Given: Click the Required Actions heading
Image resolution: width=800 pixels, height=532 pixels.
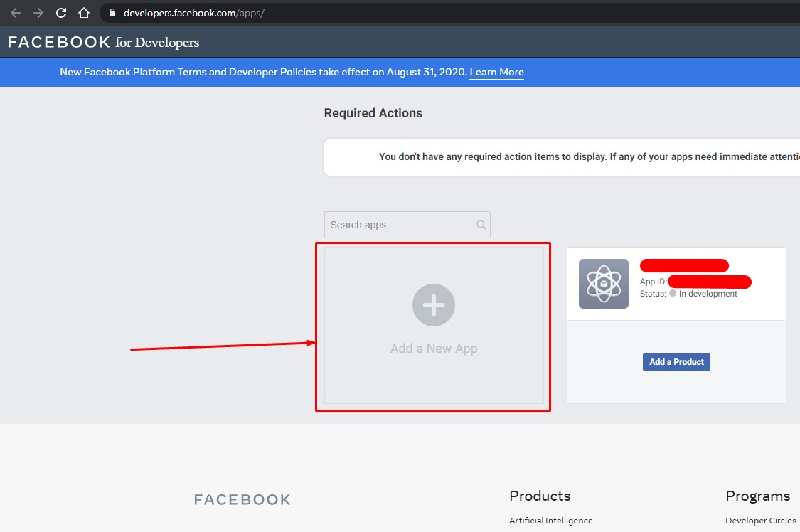Looking at the screenshot, I should 373,113.
